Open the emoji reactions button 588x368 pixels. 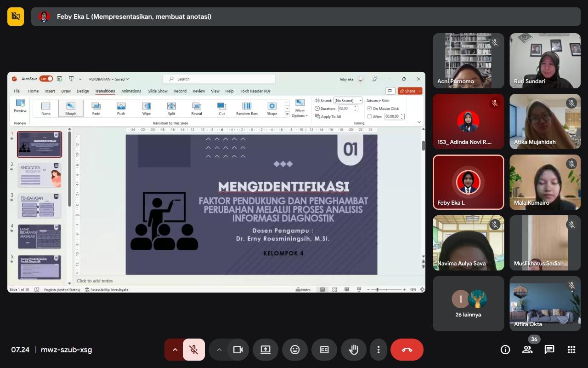295,350
